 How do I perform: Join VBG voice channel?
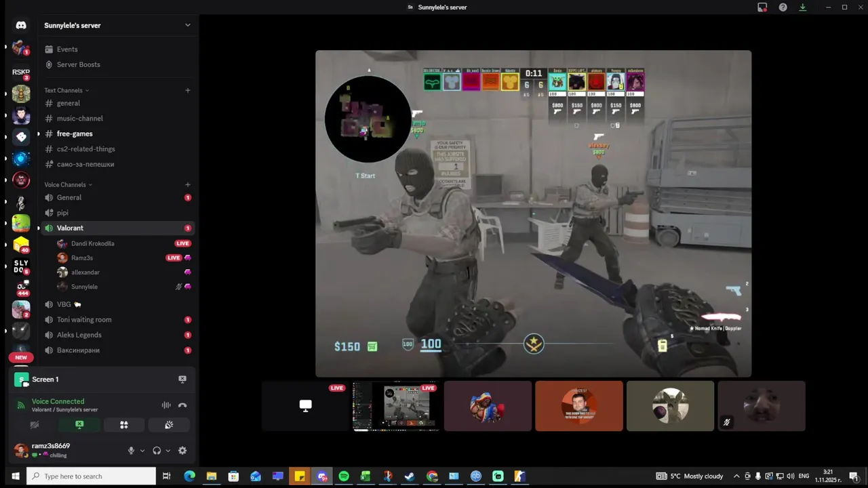(x=118, y=304)
